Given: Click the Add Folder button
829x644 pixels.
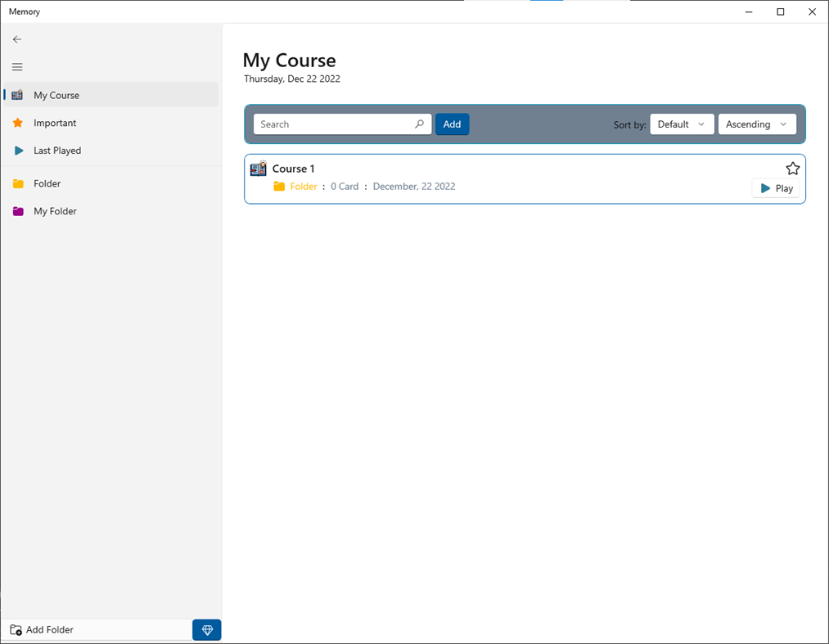Looking at the screenshot, I should [x=97, y=630].
